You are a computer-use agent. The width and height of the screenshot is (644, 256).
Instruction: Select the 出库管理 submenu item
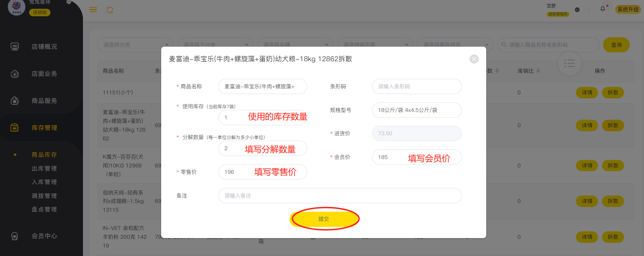click(x=44, y=168)
